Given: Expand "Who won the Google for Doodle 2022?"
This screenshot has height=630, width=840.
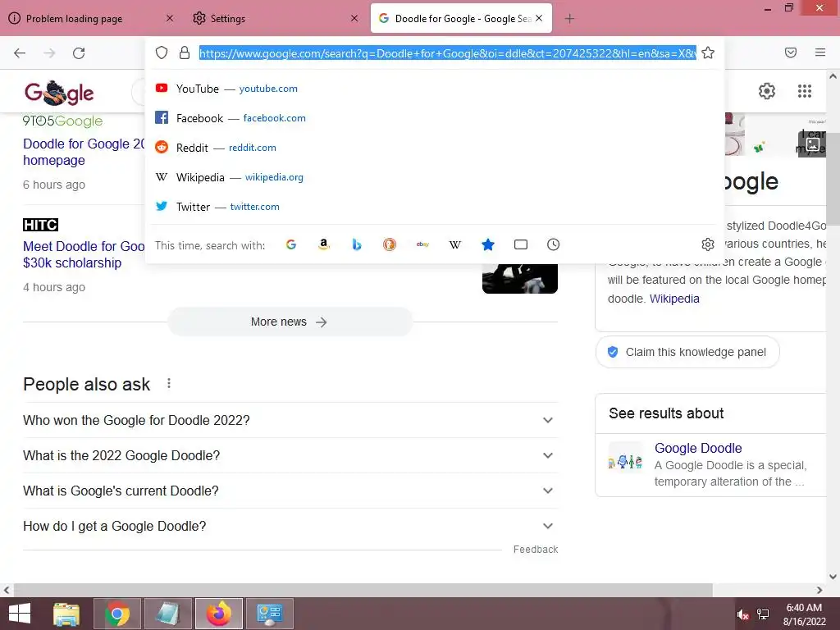Looking at the screenshot, I should (x=290, y=420).
